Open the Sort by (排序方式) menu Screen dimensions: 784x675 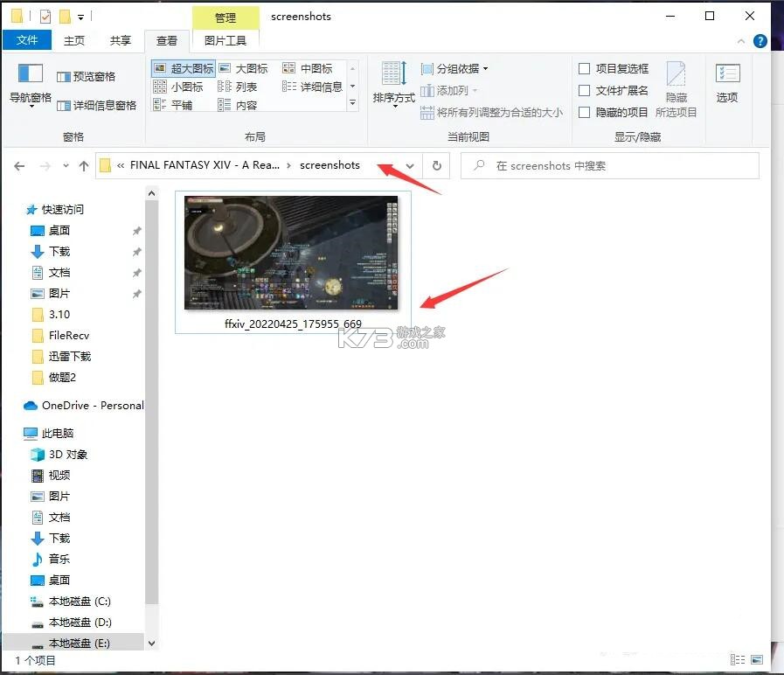click(394, 83)
